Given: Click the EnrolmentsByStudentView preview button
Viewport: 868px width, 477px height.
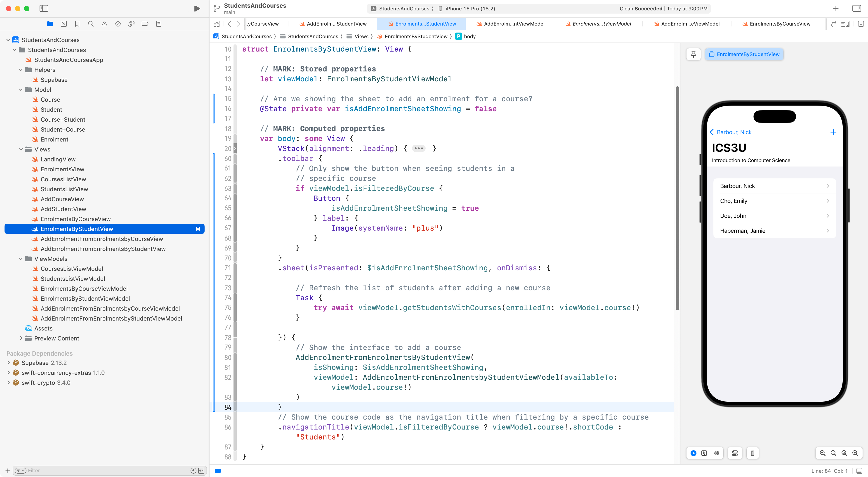Looking at the screenshot, I should coord(744,54).
